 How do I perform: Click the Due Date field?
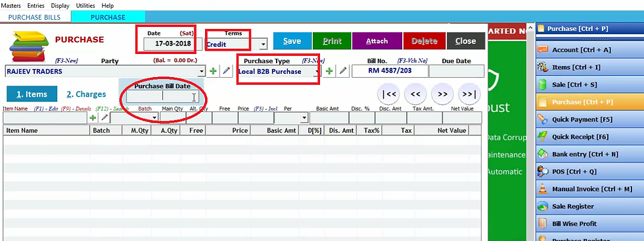pos(457,71)
